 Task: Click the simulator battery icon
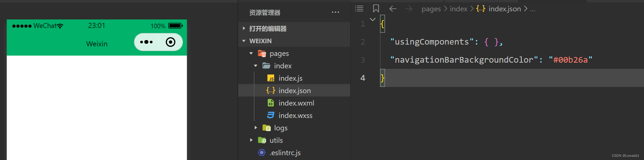coord(176,26)
